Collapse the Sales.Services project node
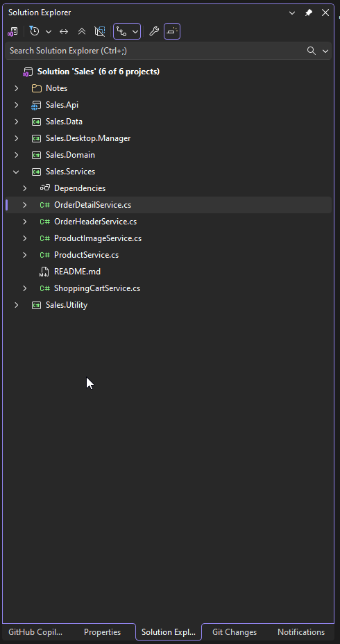Viewport: 340px width, 644px height. tap(16, 172)
